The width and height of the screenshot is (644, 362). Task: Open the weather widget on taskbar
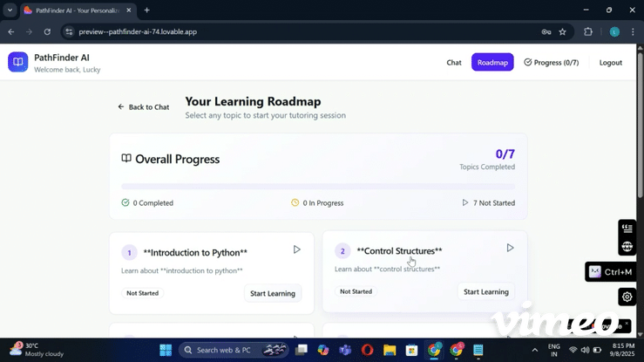click(37, 350)
